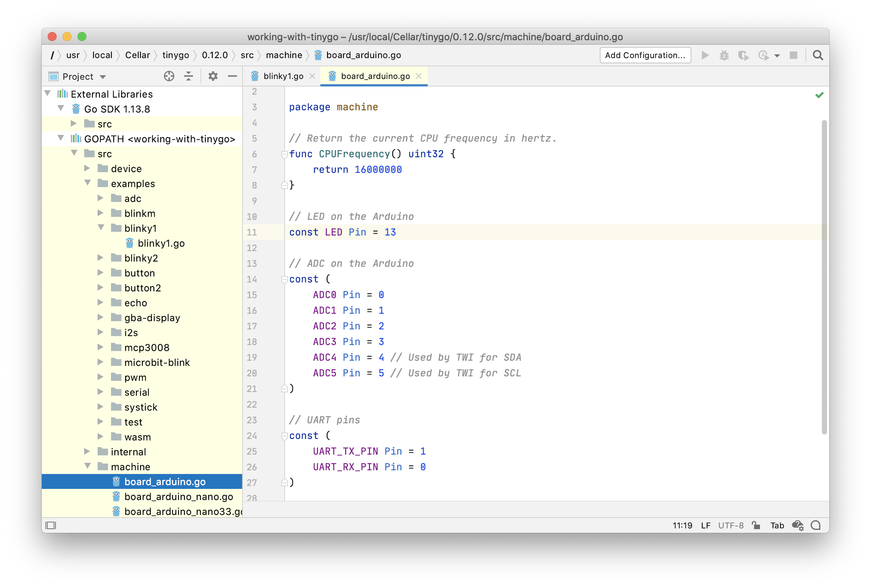The width and height of the screenshot is (871, 588).
Task: Open inspection profile settings icon
Action: (x=798, y=525)
